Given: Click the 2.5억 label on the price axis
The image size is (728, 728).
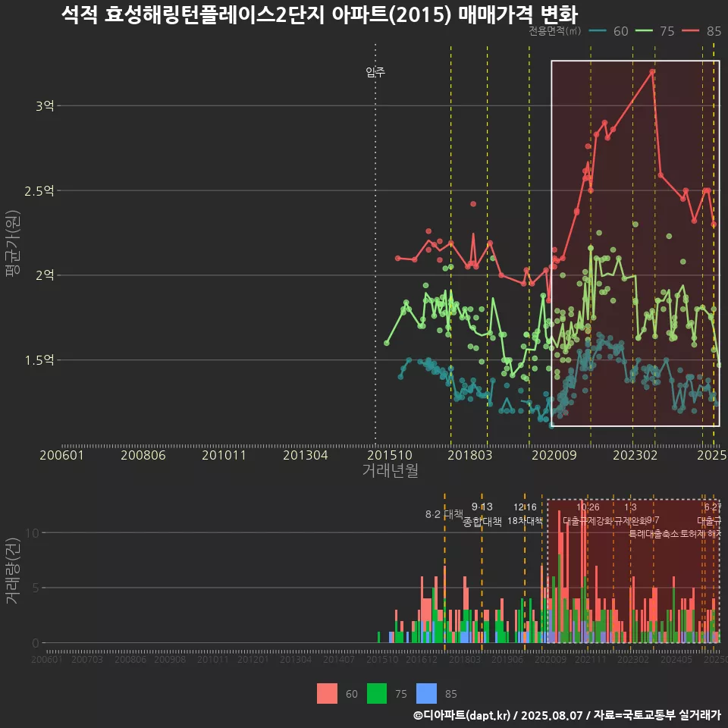Looking at the screenshot, I should 39,190.
